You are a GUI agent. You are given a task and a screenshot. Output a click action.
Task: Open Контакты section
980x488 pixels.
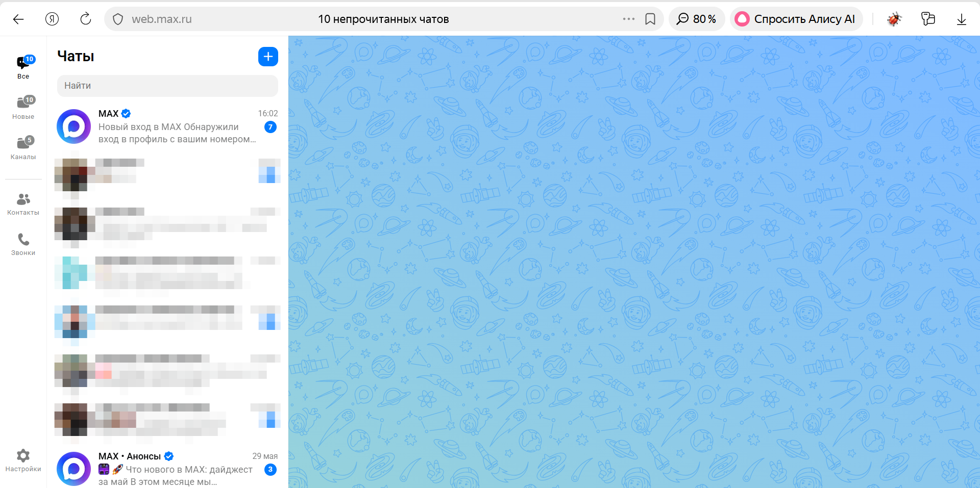click(23, 204)
